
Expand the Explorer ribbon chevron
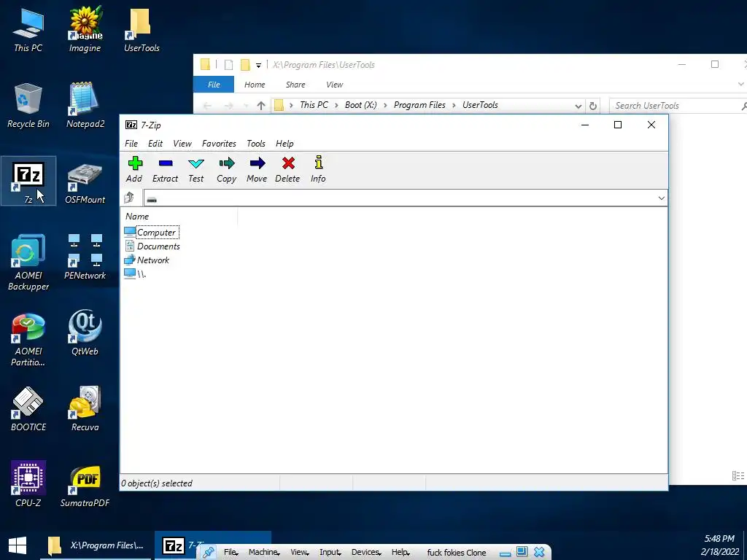point(741,85)
